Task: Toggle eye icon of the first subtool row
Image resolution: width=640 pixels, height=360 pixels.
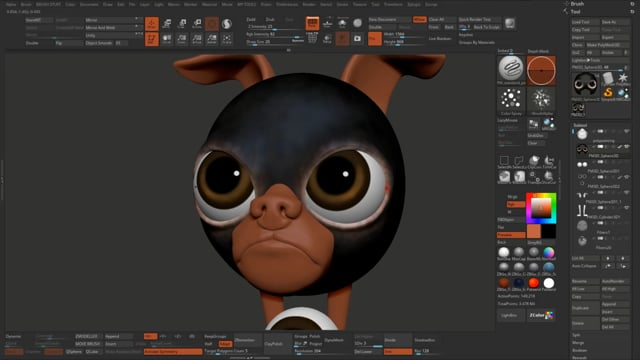Action: point(627,131)
